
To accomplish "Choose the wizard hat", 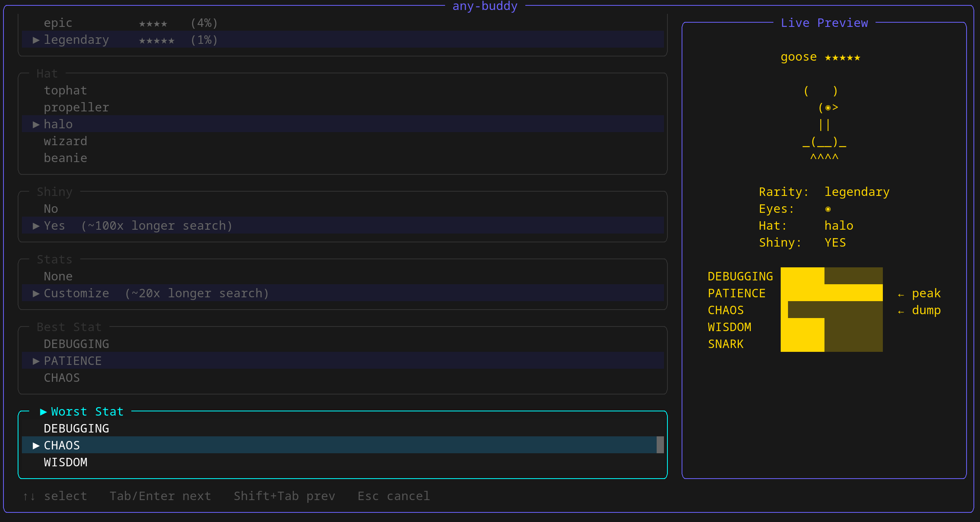I will pos(65,141).
